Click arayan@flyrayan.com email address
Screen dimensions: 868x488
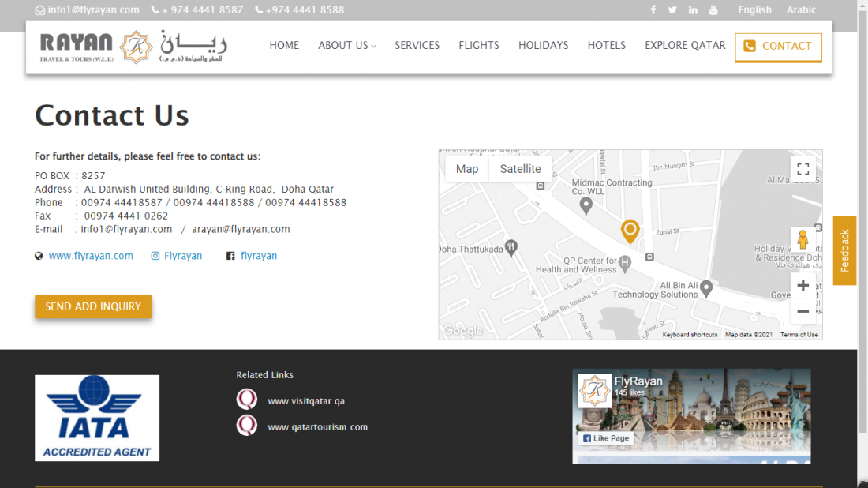[241, 229]
